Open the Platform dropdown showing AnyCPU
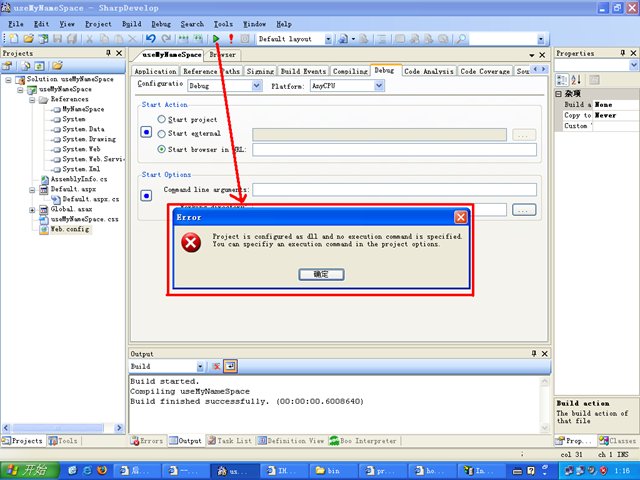 tap(346, 86)
